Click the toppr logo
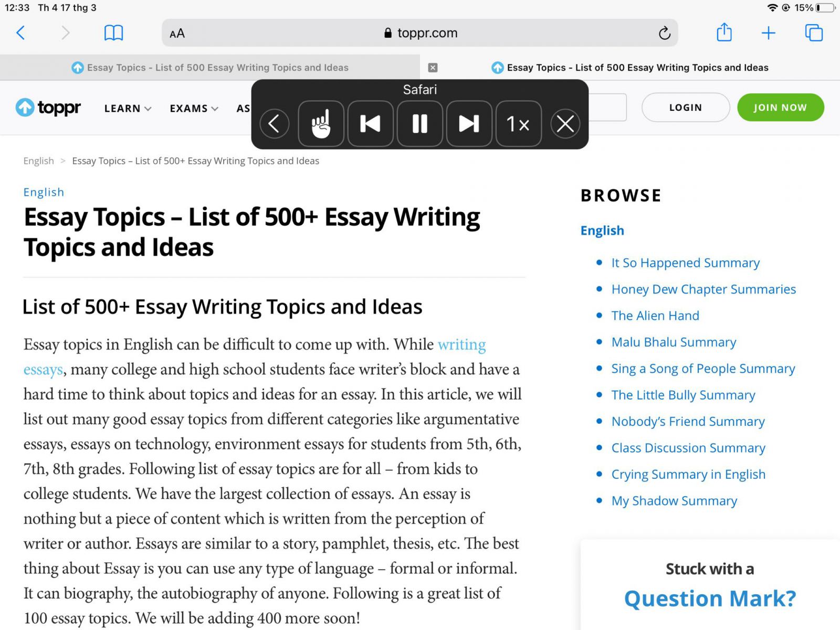840x630 pixels. pos(48,108)
